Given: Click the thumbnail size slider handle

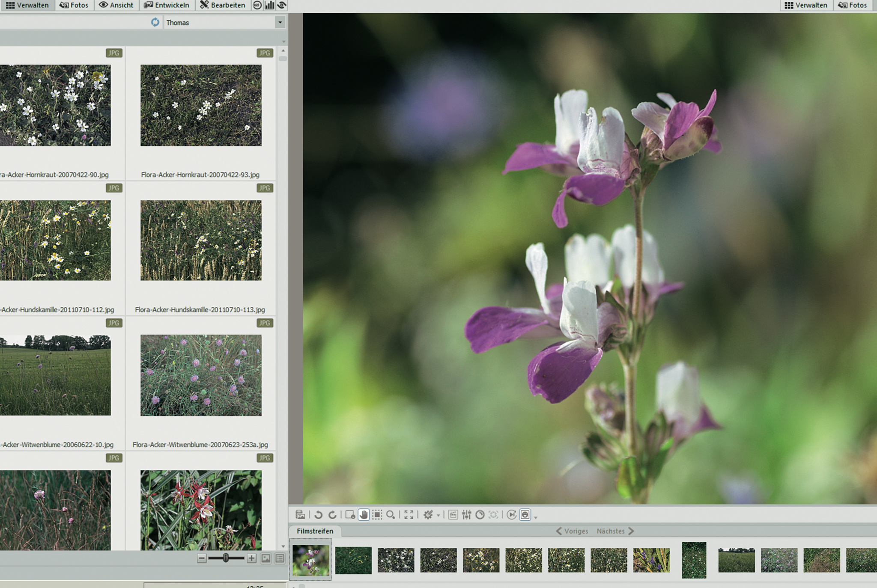Looking at the screenshot, I should pos(226,558).
